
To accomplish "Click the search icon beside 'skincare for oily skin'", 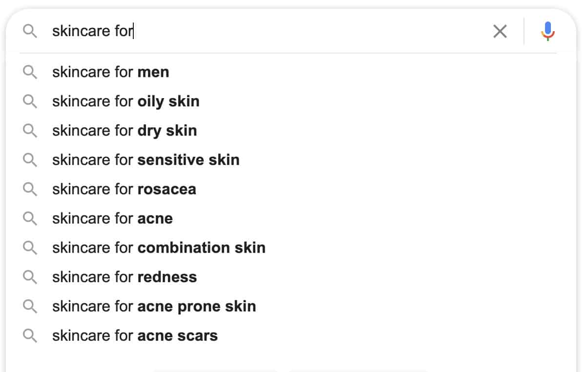I will [x=30, y=101].
